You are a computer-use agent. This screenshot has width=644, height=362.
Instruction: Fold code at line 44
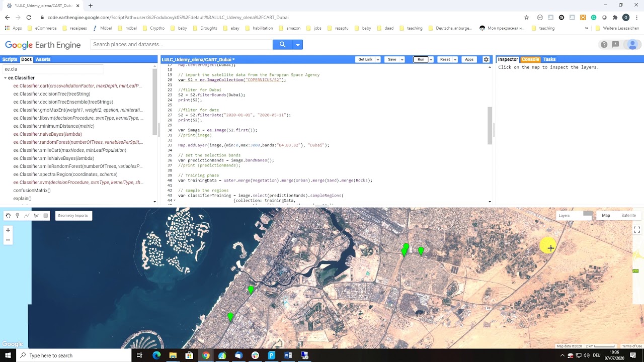click(x=175, y=201)
